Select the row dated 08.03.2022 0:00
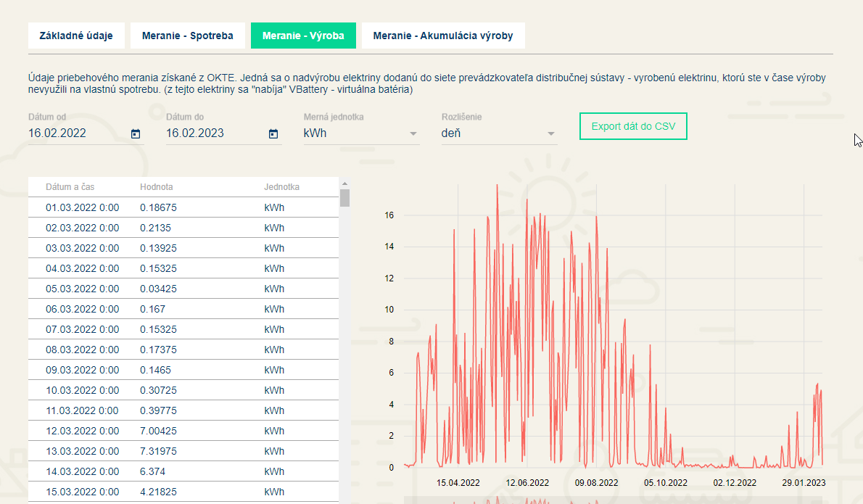Image resolution: width=863 pixels, height=504 pixels. coord(183,350)
